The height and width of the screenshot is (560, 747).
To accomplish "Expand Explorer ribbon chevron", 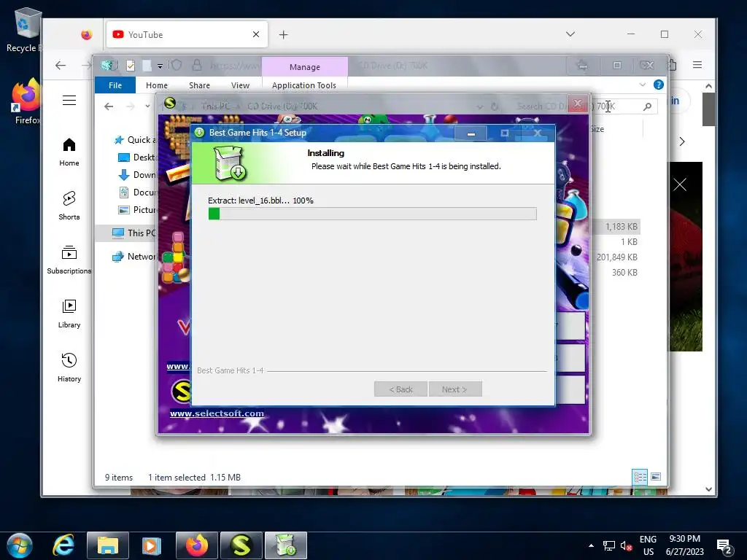I will [642, 85].
